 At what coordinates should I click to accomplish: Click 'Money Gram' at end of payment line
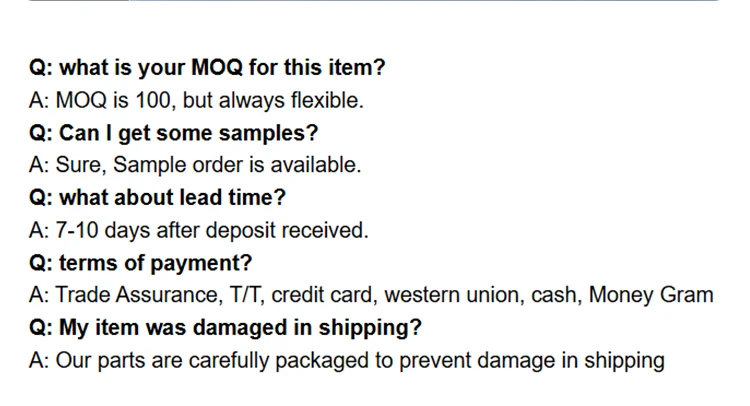651,295
